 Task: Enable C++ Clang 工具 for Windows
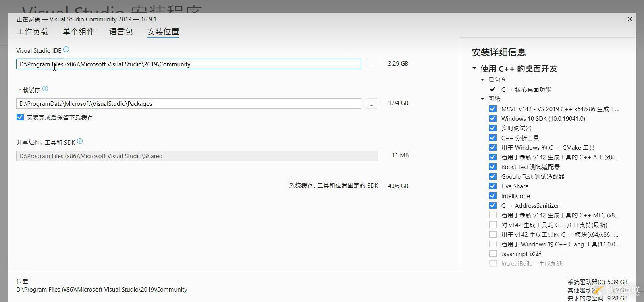point(492,244)
